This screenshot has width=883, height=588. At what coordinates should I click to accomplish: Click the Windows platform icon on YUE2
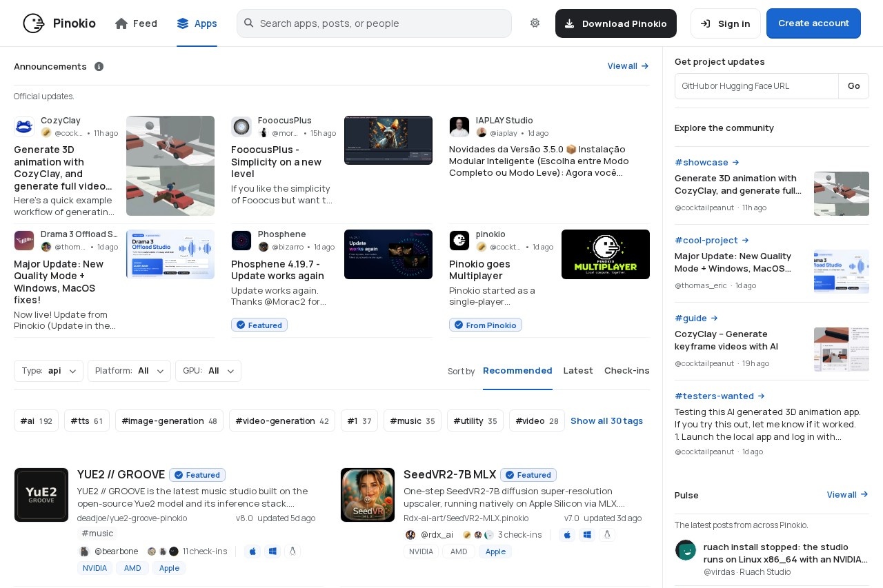pyautogui.click(x=272, y=551)
